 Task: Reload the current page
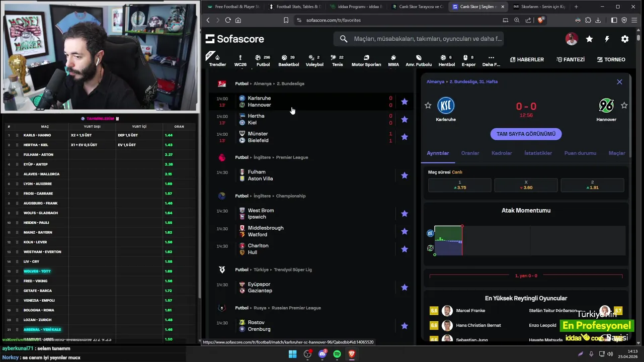(x=228, y=20)
